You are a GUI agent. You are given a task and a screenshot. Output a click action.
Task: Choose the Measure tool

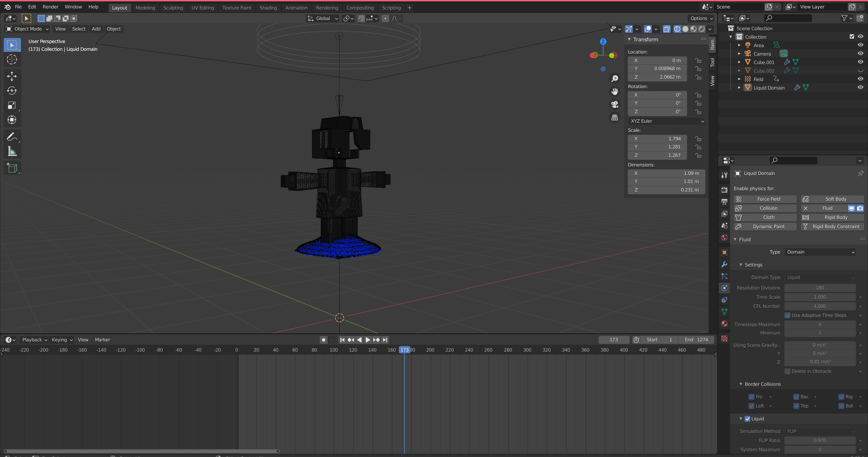tap(12, 151)
